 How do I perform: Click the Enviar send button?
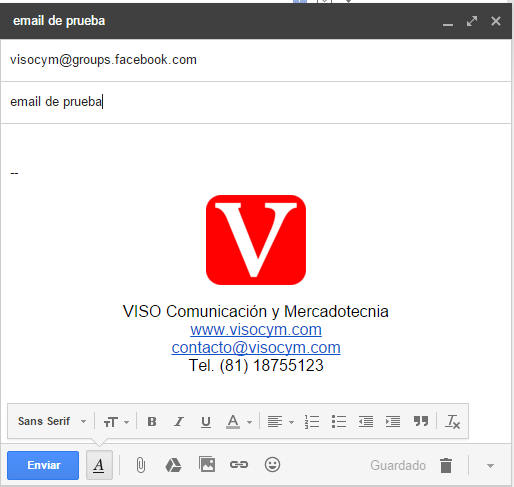[43, 465]
